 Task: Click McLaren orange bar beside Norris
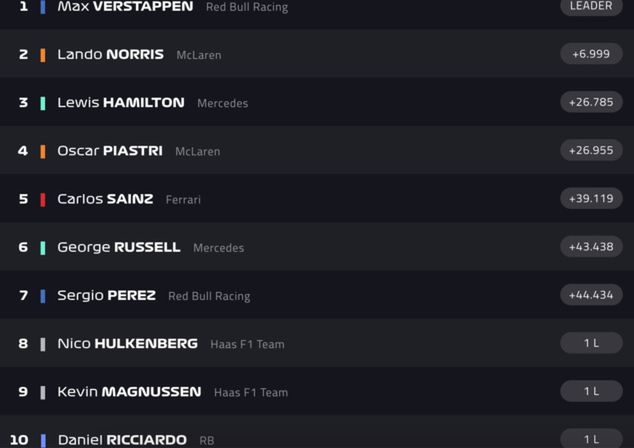[x=43, y=55]
